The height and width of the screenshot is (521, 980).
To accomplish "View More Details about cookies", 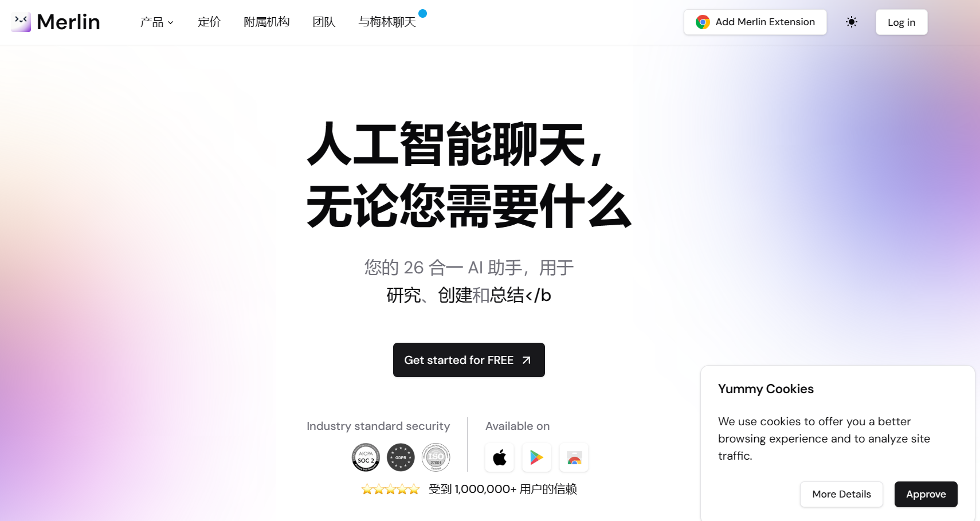I will pyautogui.click(x=841, y=494).
